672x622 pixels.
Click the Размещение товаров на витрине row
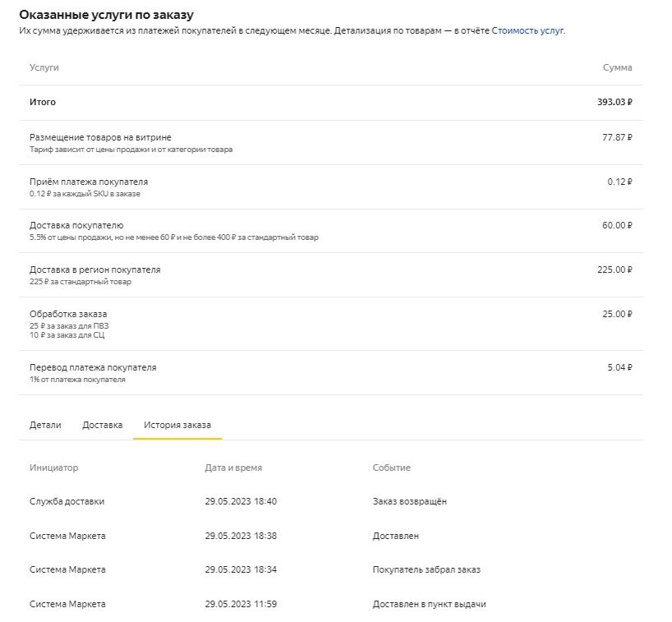tap(331, 143)
